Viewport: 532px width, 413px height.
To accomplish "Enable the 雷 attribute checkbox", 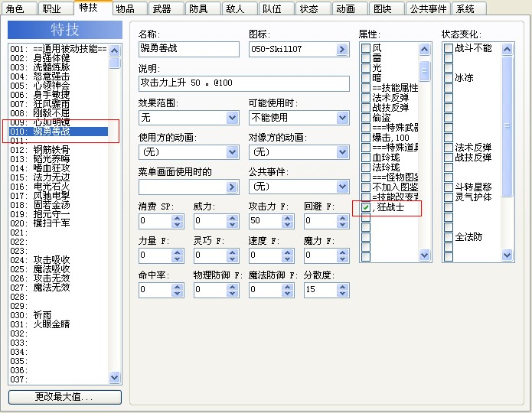I will tap(365, 58).
